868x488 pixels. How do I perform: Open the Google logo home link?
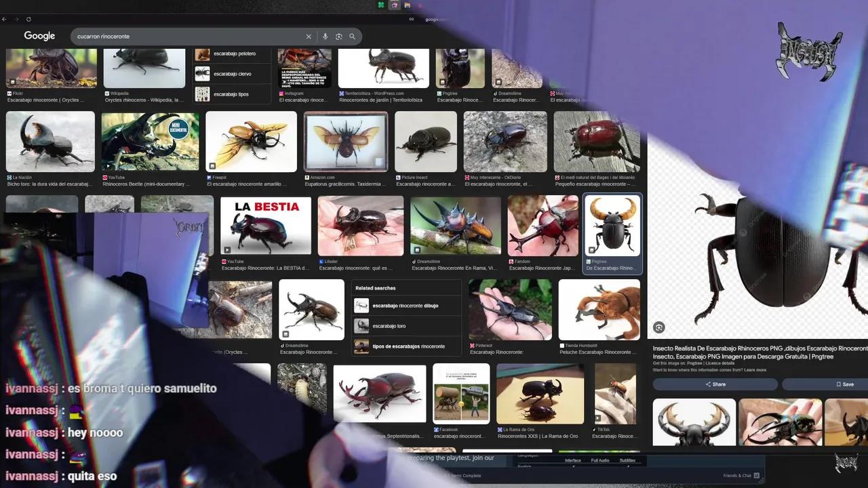click(39, 36)
